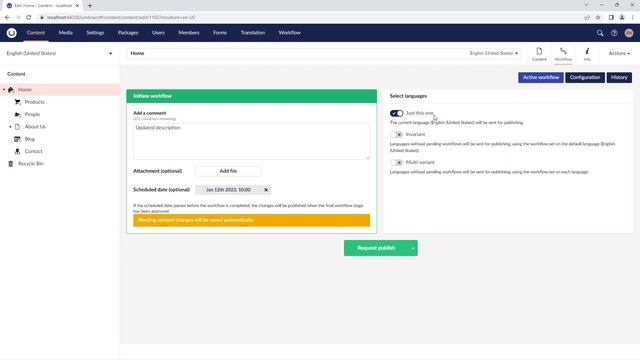Click in the Add a comment textarea
The height and width of the screenshot is (360, 640).
[x=251, y=141]
